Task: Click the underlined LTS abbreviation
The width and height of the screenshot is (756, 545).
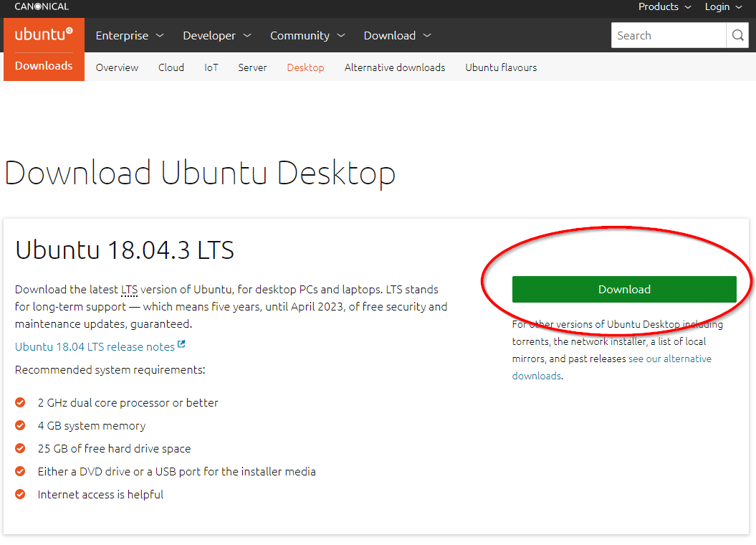Action: coord(129,290)
